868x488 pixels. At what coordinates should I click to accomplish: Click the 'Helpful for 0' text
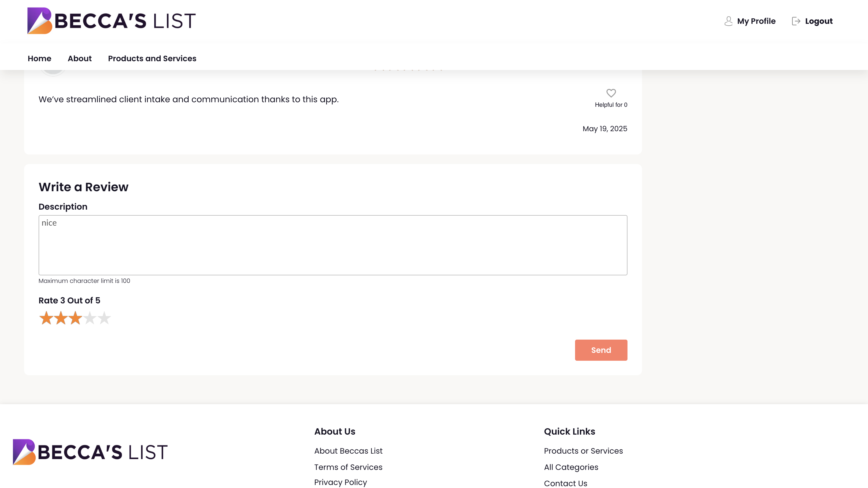pos(611,105)
